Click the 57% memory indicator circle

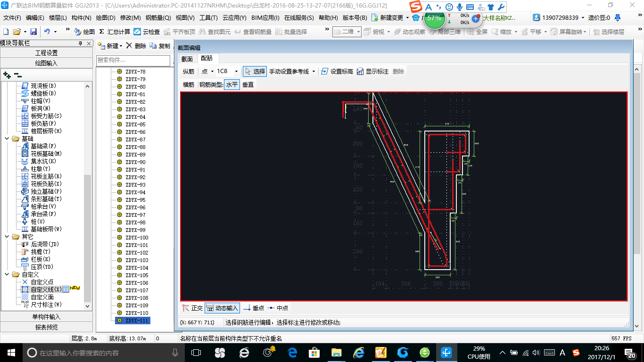click(x=434, y=18)
